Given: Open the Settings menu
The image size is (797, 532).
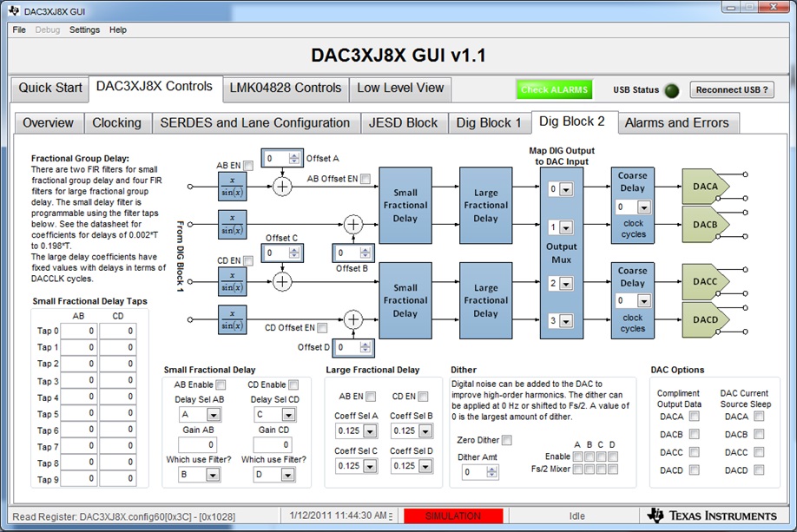Looking at the screenshot, I should [84, 30].
